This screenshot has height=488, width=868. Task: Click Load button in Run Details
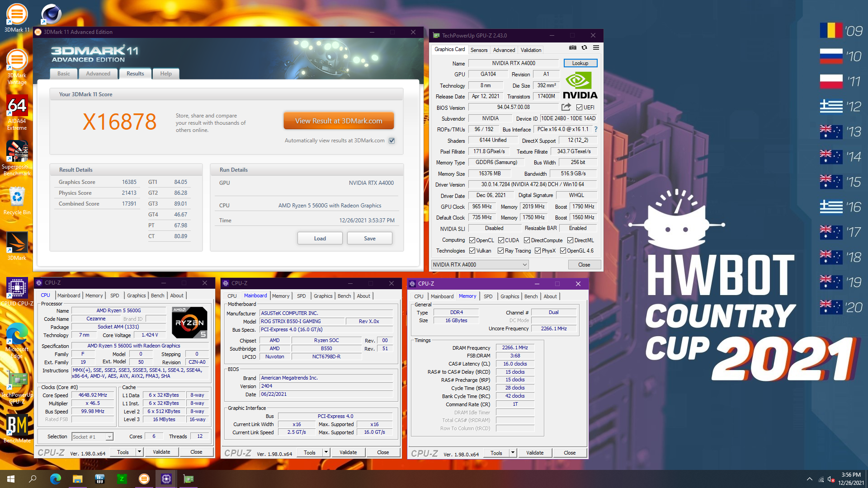tap(320, 239)
